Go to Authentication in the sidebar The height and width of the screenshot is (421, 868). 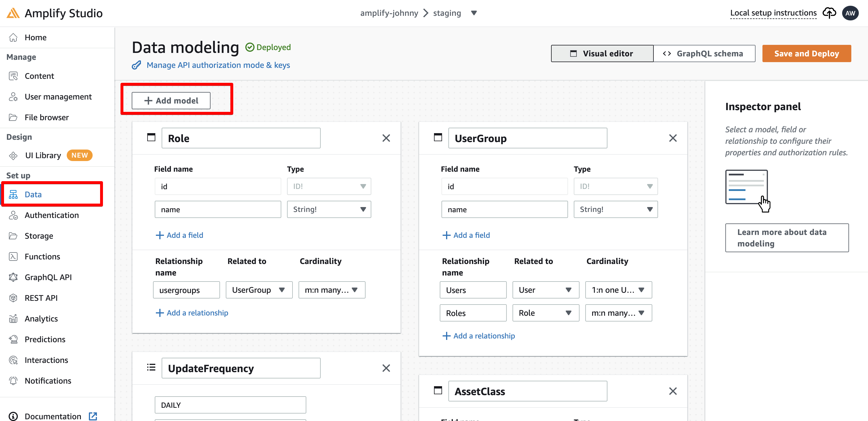pos(51,215)
